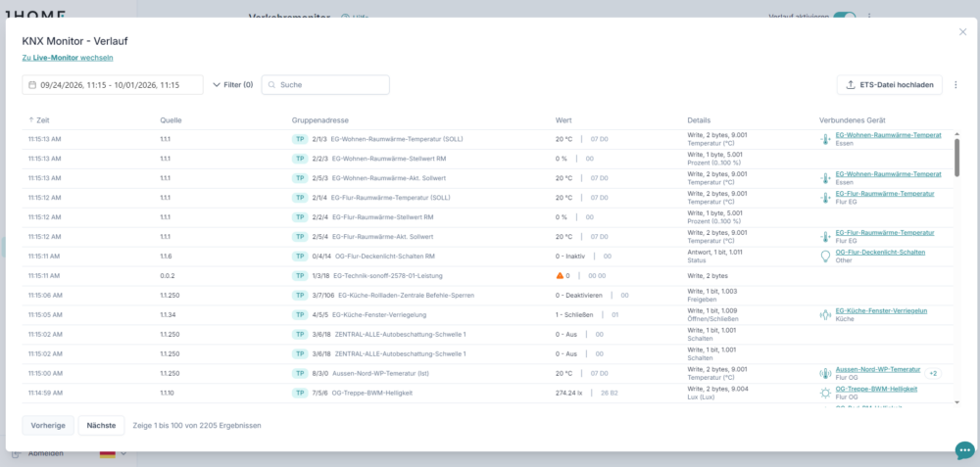This screenshot has width=980, height=467.
Task: Go to the Vorherige page
Action: tap(48, 425)
